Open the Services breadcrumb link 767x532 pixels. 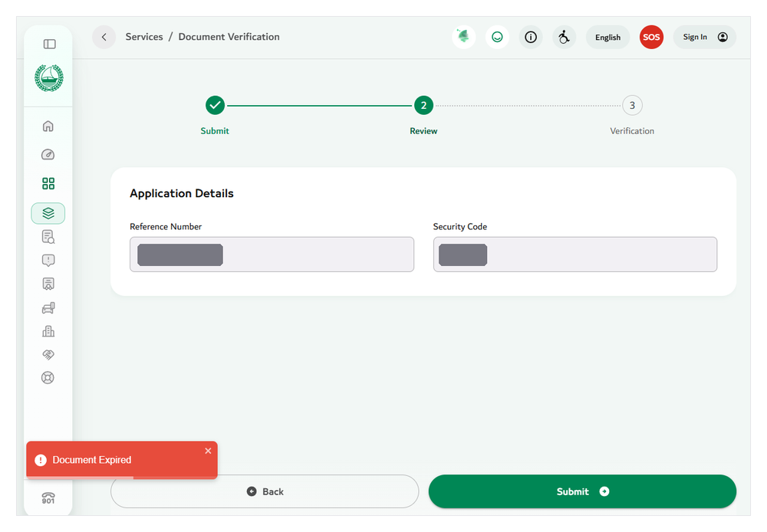click(x=144, y=37)
